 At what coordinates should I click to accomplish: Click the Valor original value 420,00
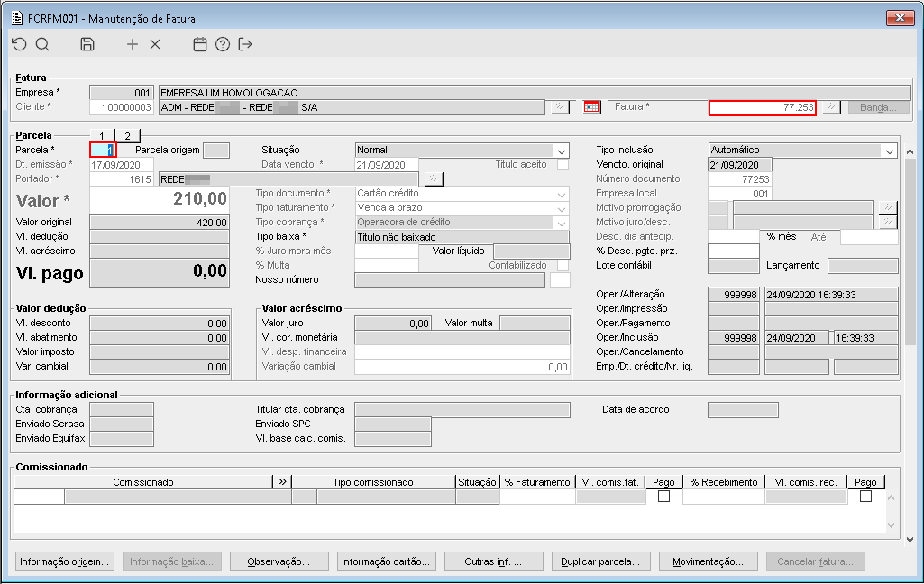[x=159, y=223]
